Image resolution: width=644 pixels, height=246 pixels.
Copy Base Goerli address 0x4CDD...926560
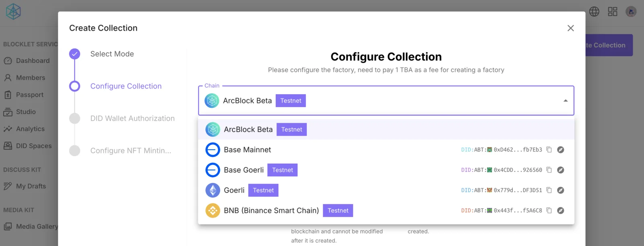549,170
